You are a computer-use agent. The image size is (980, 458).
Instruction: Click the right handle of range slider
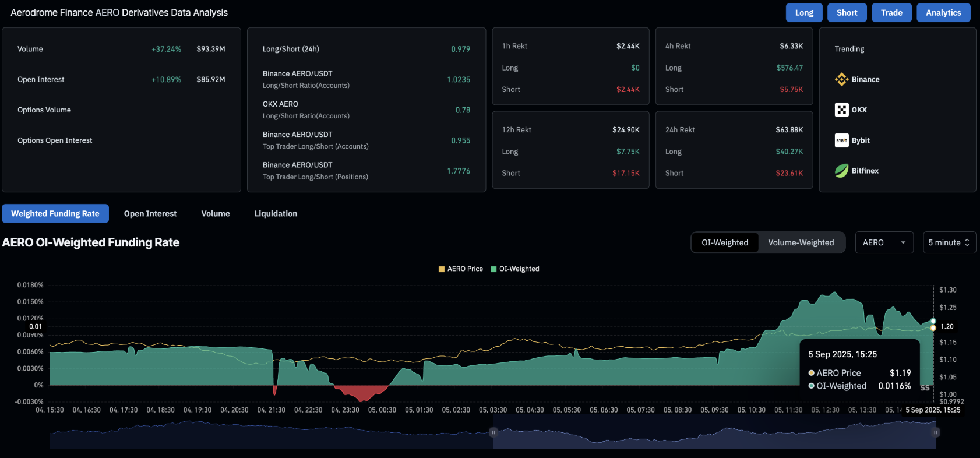936,432
